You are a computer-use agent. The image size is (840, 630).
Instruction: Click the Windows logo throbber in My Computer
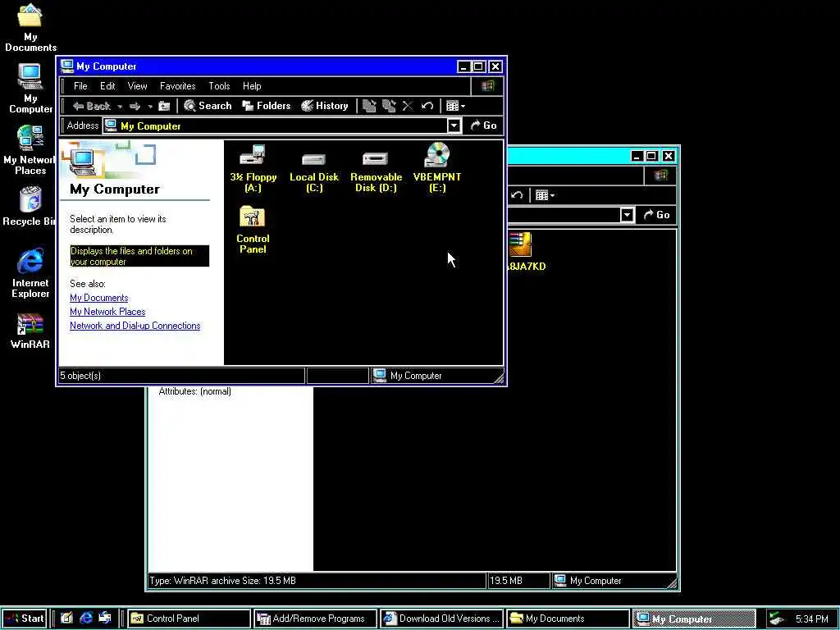point(487,85)
